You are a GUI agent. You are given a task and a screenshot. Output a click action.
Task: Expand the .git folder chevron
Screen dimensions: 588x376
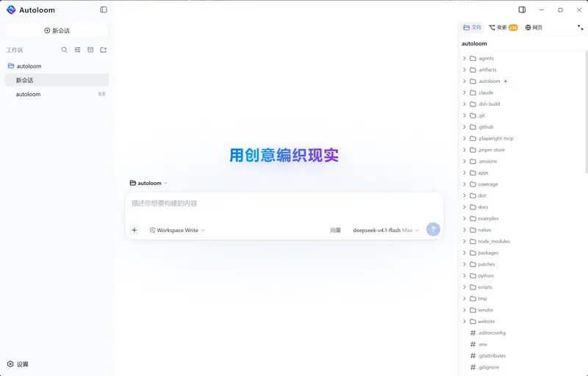point(465,115)
